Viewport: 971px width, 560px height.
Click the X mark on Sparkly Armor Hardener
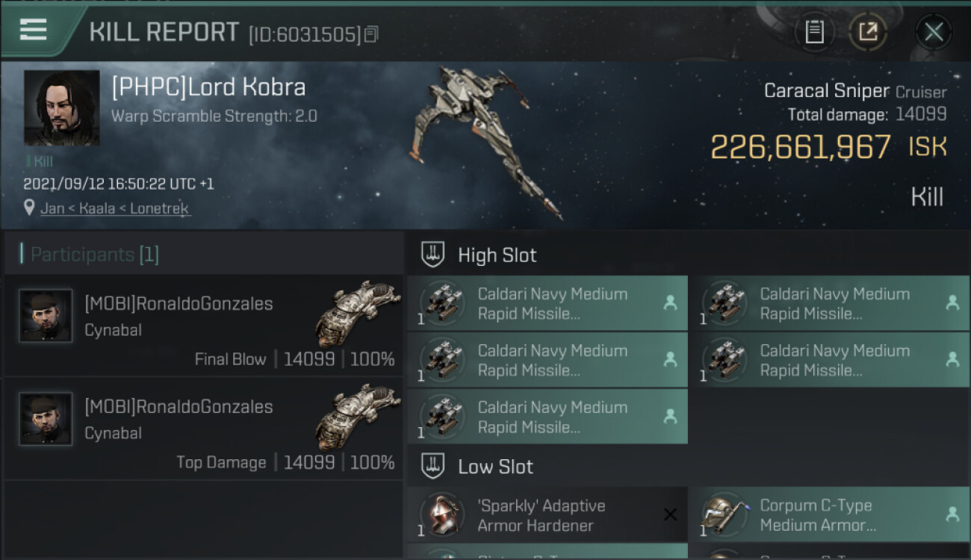pyautogui.click(x=670, y=514)
